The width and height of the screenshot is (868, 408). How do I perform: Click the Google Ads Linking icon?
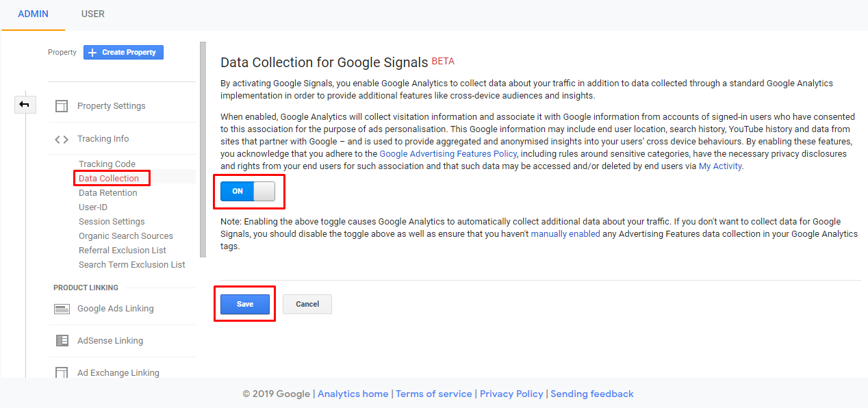coord(62,309)
